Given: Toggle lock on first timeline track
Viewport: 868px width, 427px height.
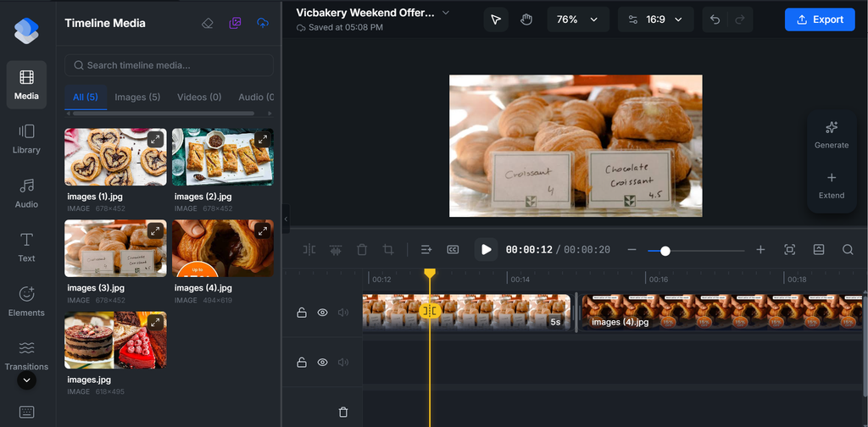Looking at the screenshot, I should [302, 313].
